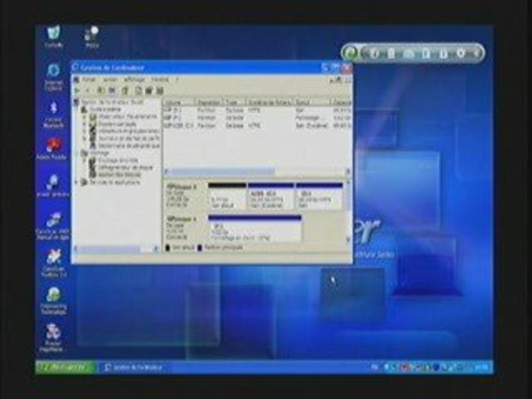Click the Gestion de l'ordinateur taskbar button
Screen dimensions: 532x399
pyautogui.click(x=134, y=367)
